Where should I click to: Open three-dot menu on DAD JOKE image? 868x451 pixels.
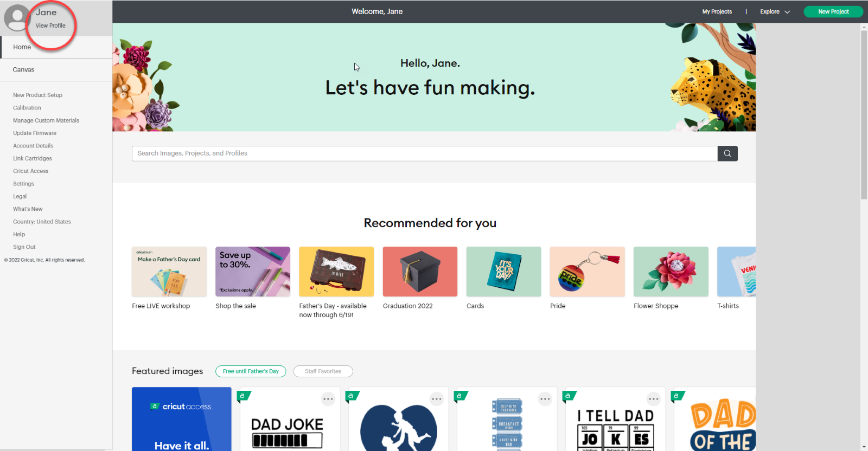(328, 399)
